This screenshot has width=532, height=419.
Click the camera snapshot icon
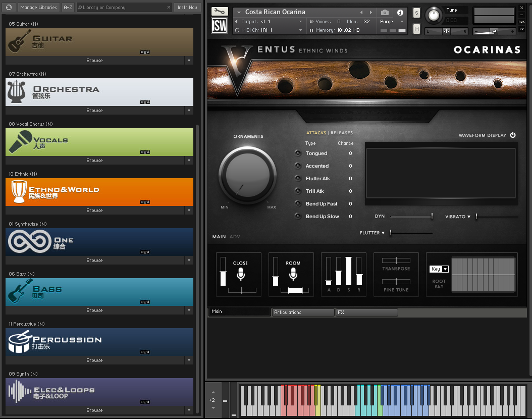click(x=385, y=13)
